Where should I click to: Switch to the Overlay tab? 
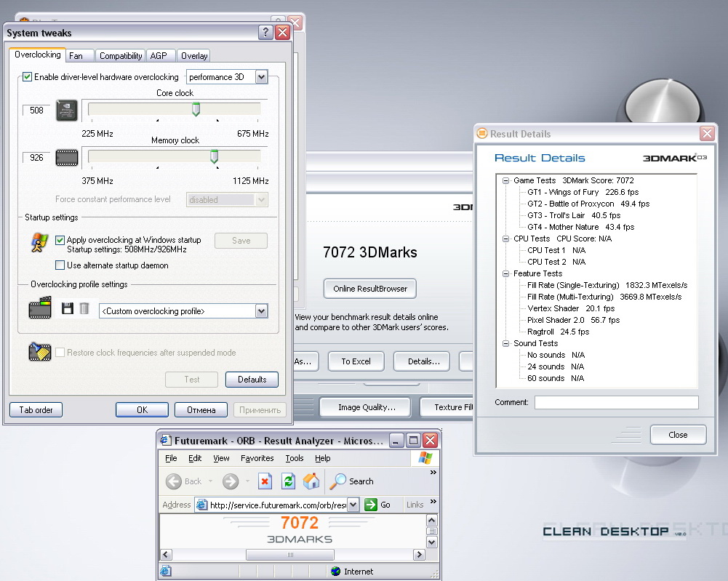click(194, 56)
